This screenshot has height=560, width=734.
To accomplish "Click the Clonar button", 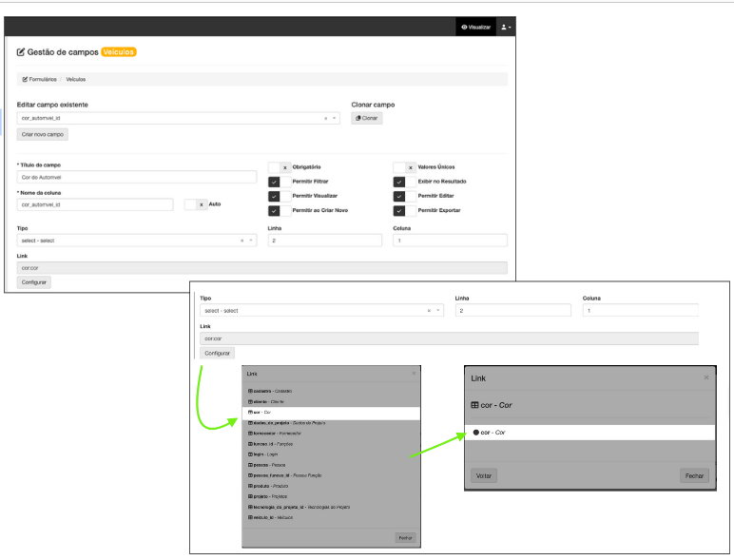I will 367,118.
